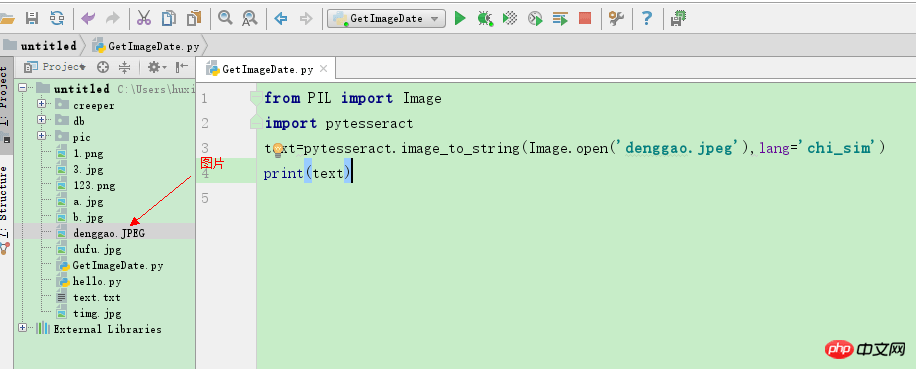Click the print(text) statement on line 4

[307, 173]
